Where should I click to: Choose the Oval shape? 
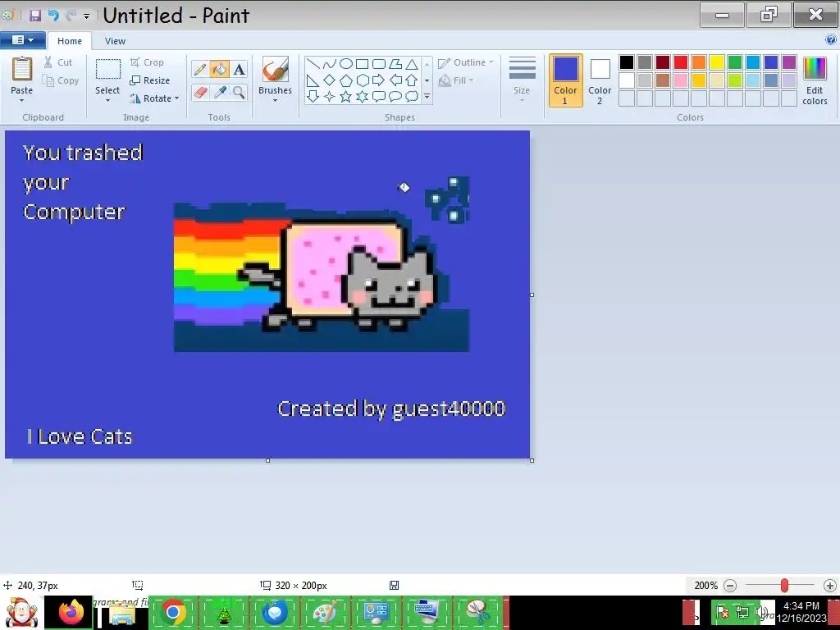pos(346,64)
